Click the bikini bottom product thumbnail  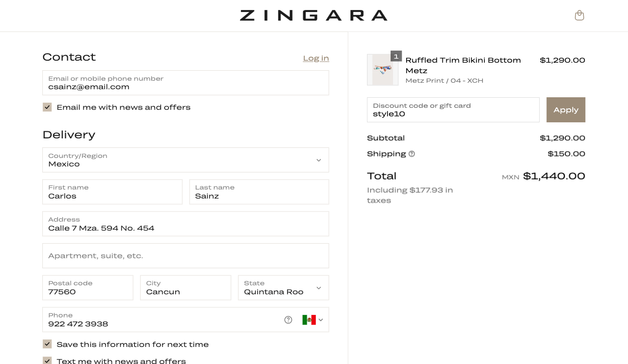[x=383, y=70]
